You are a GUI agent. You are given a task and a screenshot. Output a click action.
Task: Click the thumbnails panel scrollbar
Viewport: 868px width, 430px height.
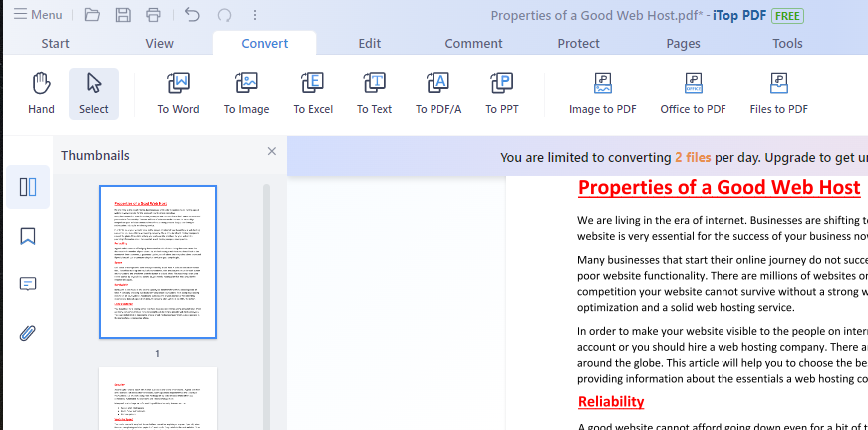tap(266, 306)
